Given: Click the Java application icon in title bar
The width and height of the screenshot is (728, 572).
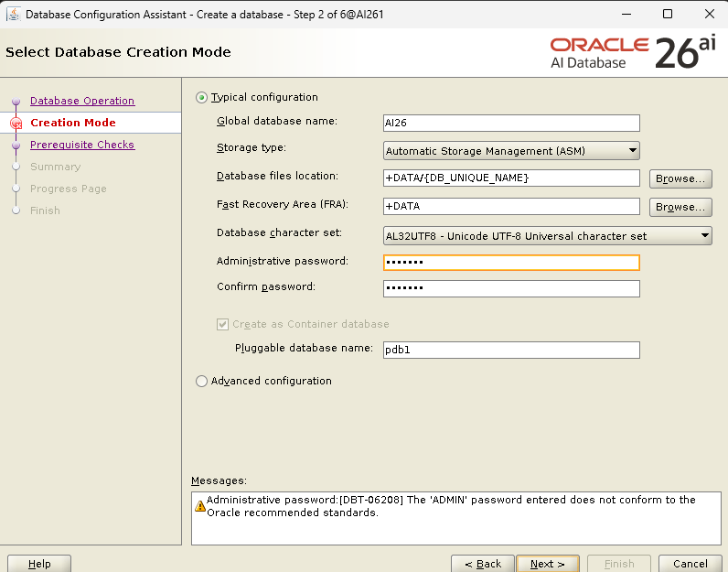Looking at the screenshot, I should click(x=13, y=14).
